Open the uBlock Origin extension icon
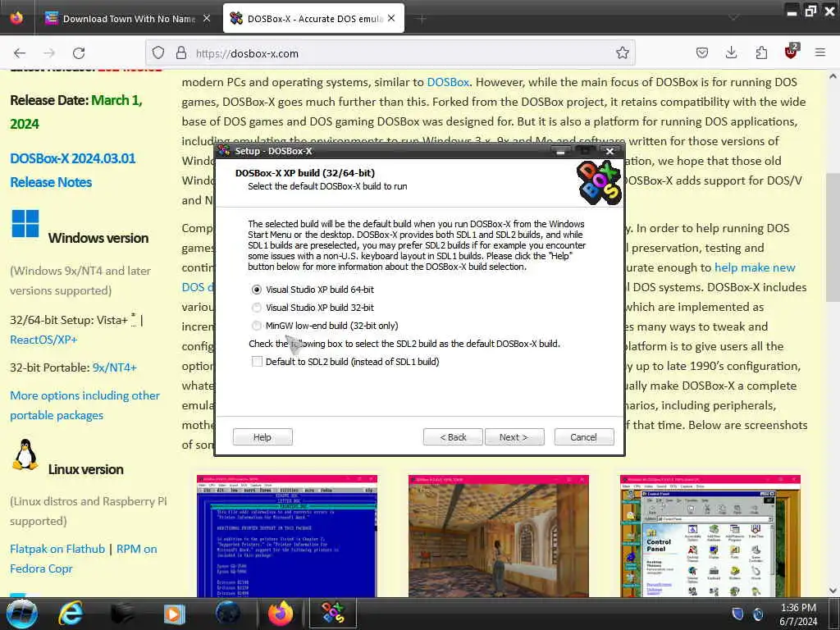This screenshot has width=840, height=630. 792,52
